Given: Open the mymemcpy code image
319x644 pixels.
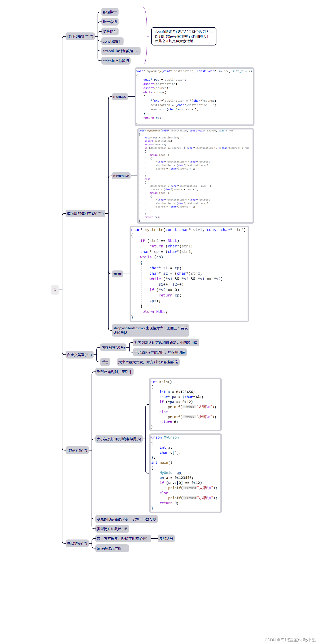Looking at the screenshot, I should (194, 96).
